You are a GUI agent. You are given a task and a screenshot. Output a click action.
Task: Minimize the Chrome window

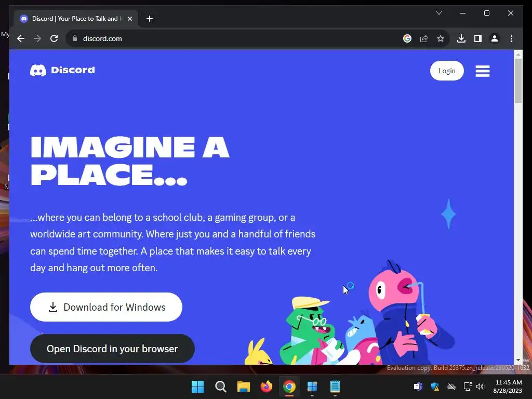click(x=463, y=13)
